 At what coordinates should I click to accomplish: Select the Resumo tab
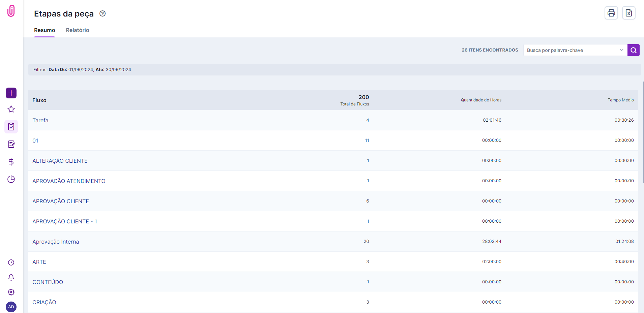45,30
